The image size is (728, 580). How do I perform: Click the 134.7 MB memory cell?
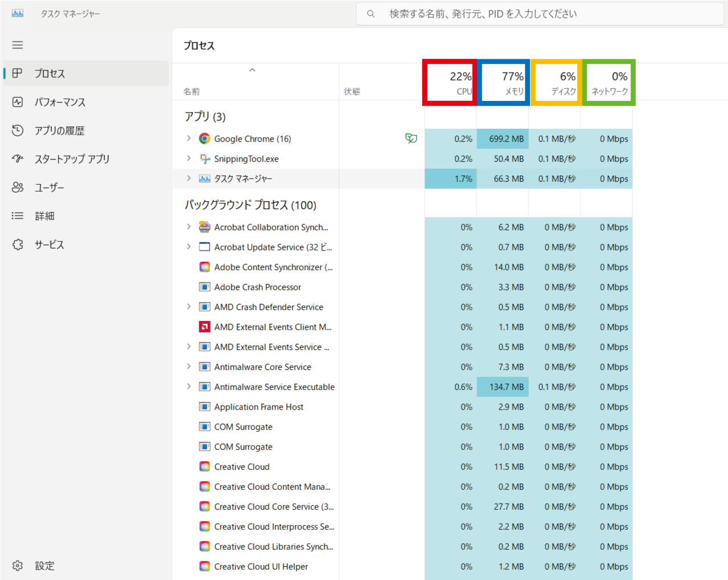[503, 387]
